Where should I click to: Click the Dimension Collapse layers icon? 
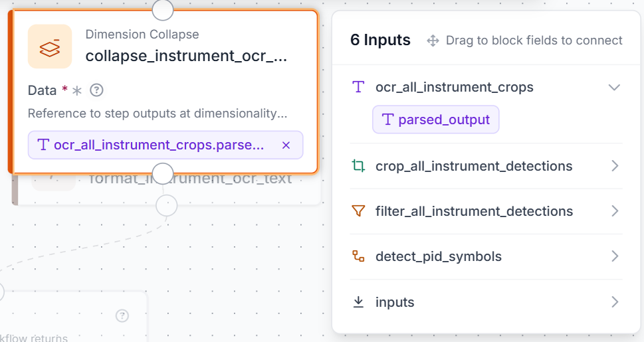pyautogui.click(x=50, y=46)
